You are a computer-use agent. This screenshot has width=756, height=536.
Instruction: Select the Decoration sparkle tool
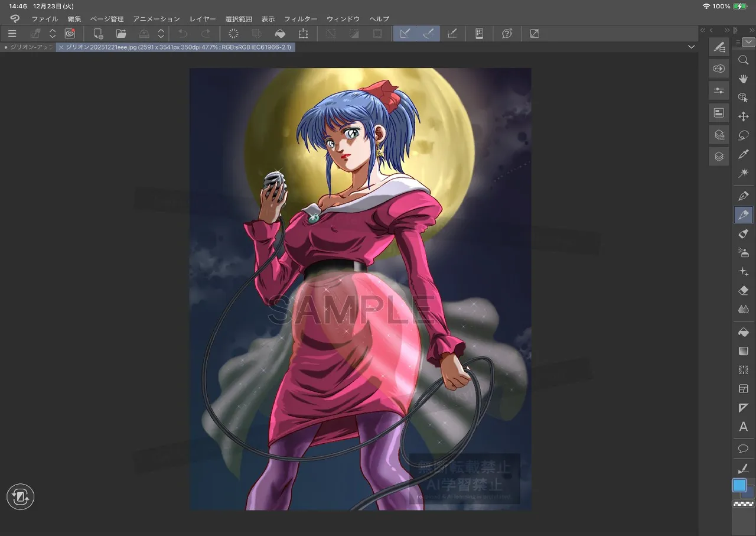click(743, 272)
